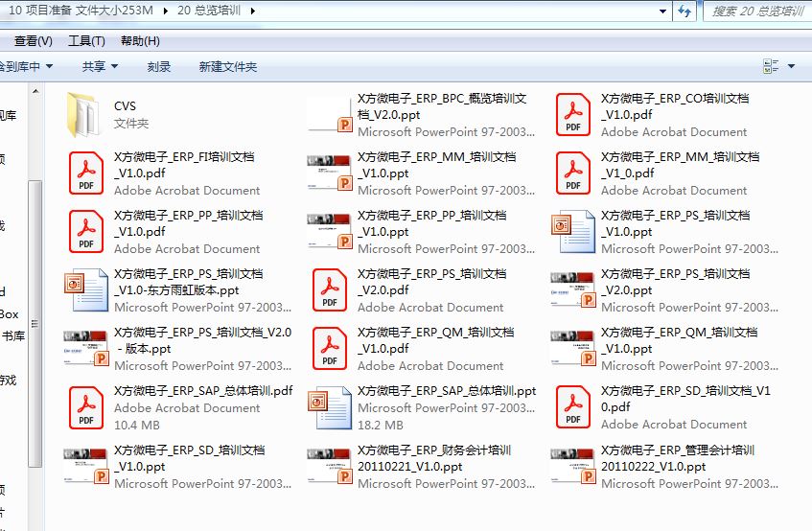The width and height of the screenshot is (812, 531).
Task: Click the 刻录 button
Action: (159, 66)
